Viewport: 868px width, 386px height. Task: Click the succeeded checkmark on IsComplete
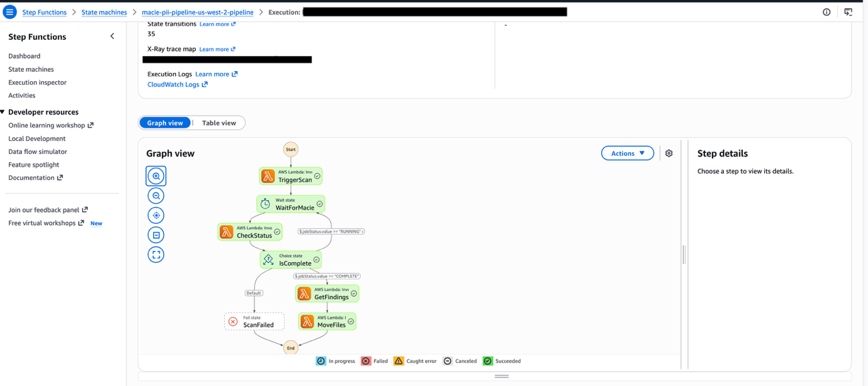pyautogui.click(x=317, y=260)
